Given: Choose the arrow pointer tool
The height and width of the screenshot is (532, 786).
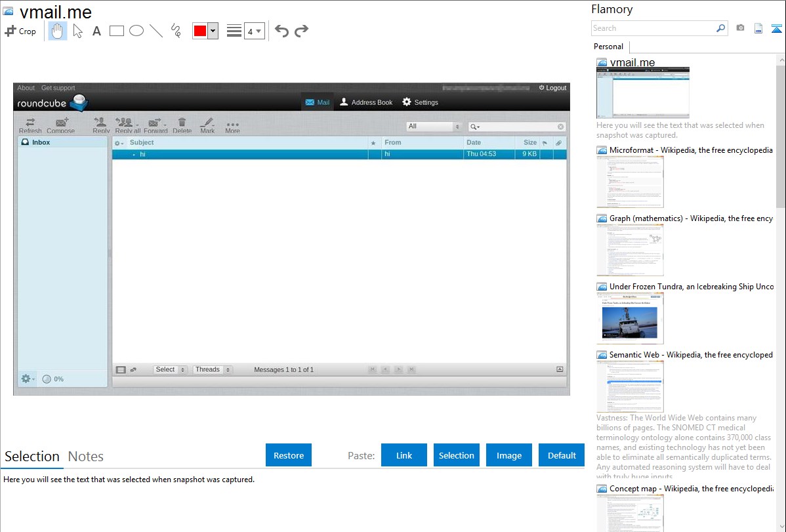Looking at the screenshot, I should point(77,31).
